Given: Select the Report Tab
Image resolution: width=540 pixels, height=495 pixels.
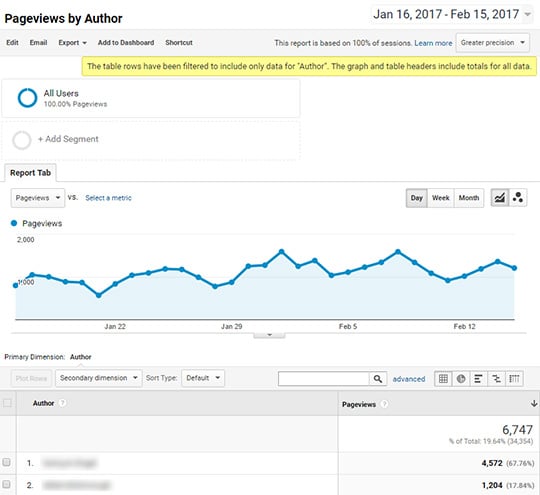Looking at the screenshot, I should point(30,173).
